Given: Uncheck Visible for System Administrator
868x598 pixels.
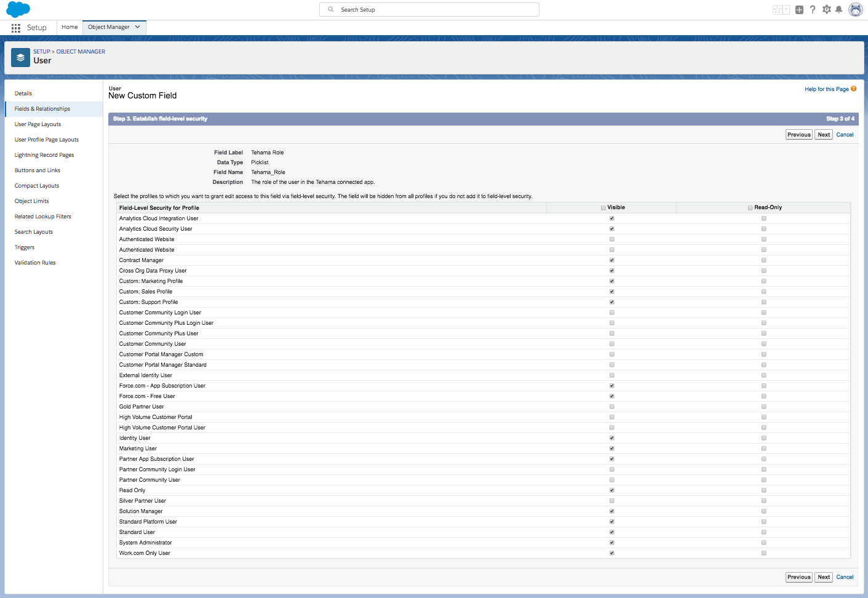Looking at the screenshot, I should (611, 543).
